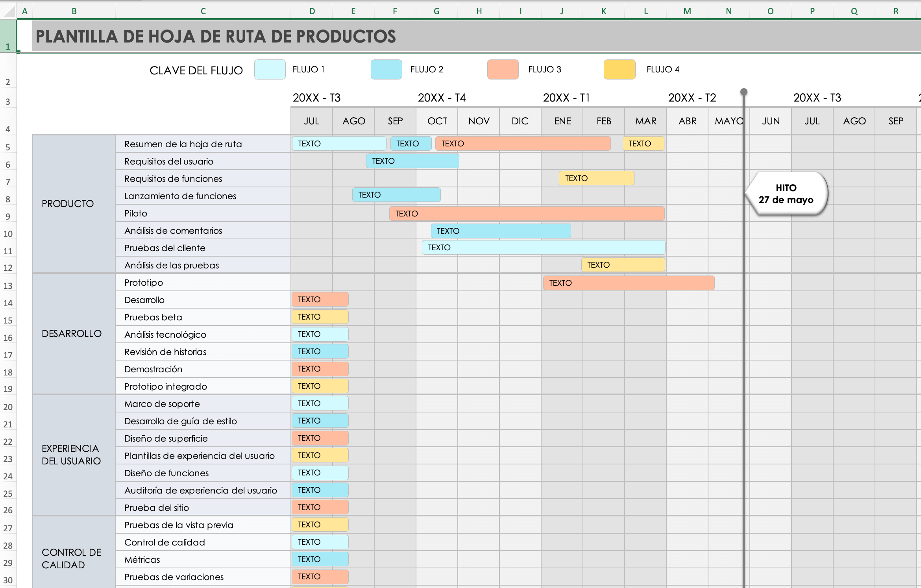Click the PRODUCTO category cell
This screenshot has width=921, height=588.
(74, 204)
